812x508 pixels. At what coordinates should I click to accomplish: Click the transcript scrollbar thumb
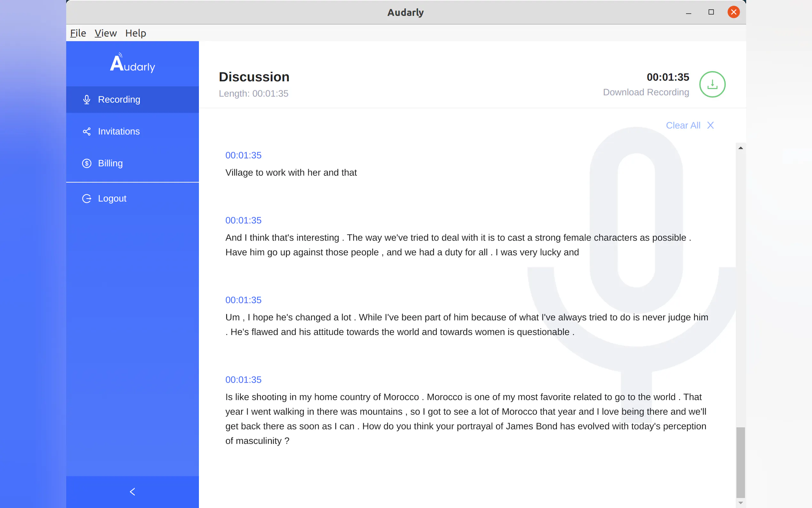point(740,462)
